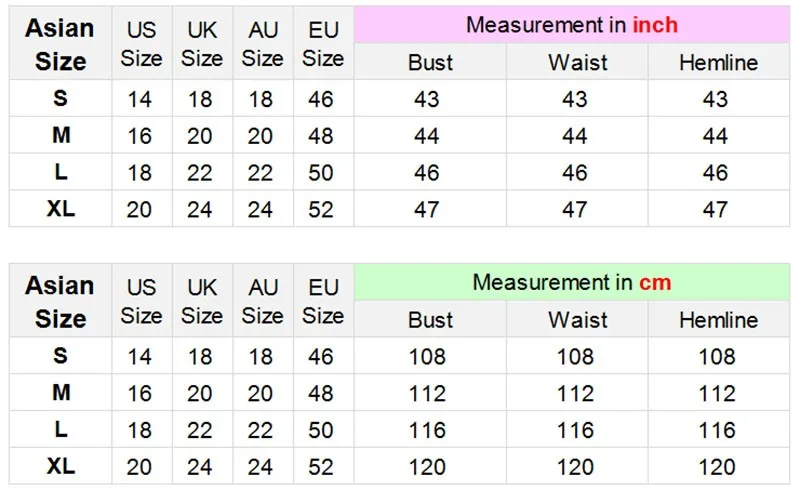Select the Asian Size header in the cm table
This screenshot has width=800, height=490.
(x=61, y=301)
